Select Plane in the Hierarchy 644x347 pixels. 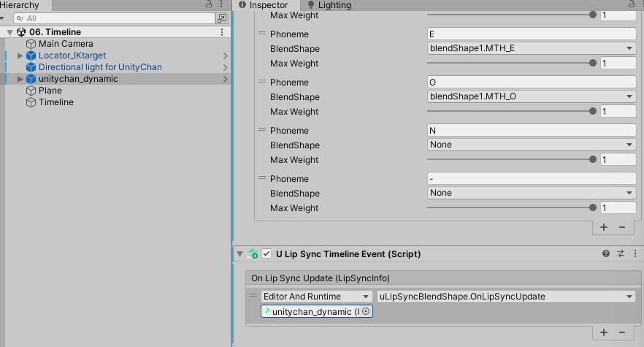[x=50, y=91]
